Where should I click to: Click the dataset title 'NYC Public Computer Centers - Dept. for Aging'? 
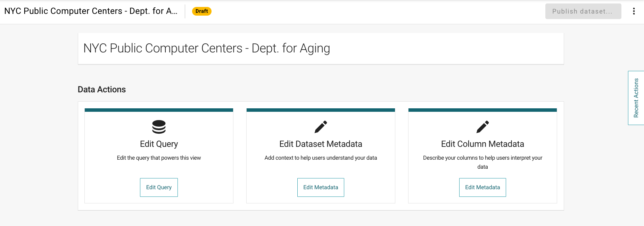207,48
